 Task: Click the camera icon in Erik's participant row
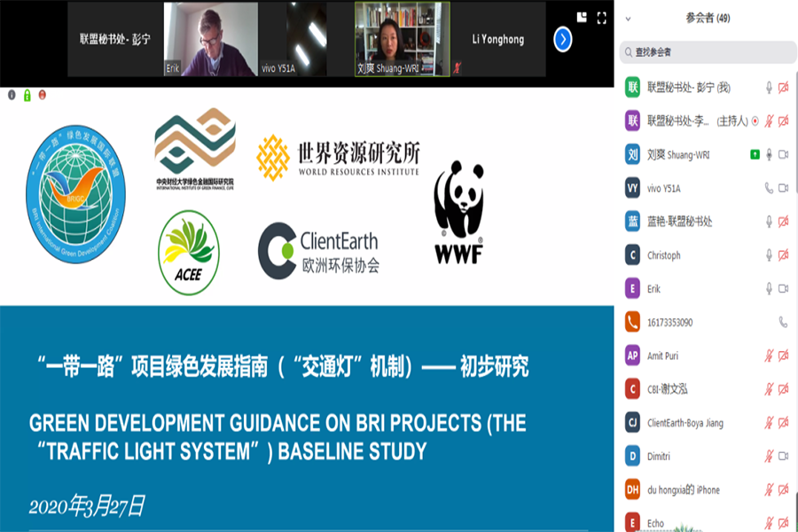coord(784,289)
